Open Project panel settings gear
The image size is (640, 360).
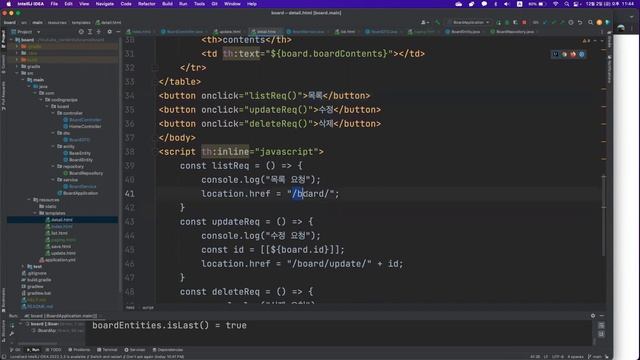point(109,31)
